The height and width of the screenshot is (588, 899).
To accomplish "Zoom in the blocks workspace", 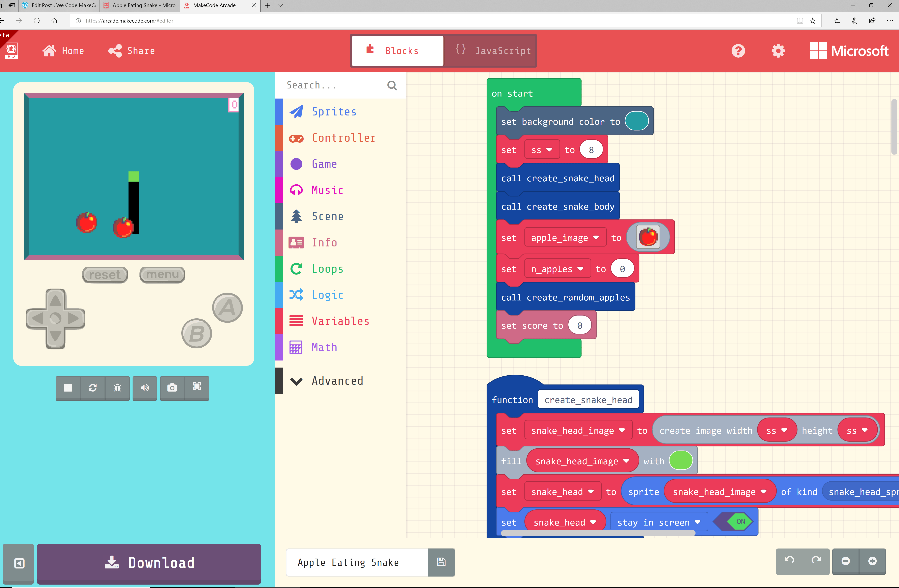I will click(x=873, y=561).
